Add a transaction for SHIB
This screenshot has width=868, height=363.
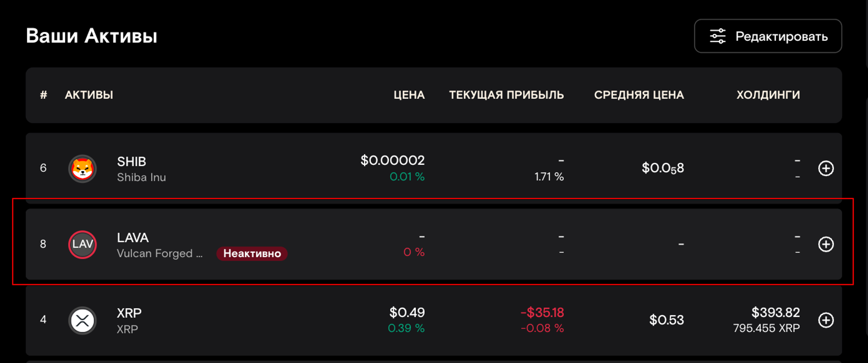click(x=825, y=168)
